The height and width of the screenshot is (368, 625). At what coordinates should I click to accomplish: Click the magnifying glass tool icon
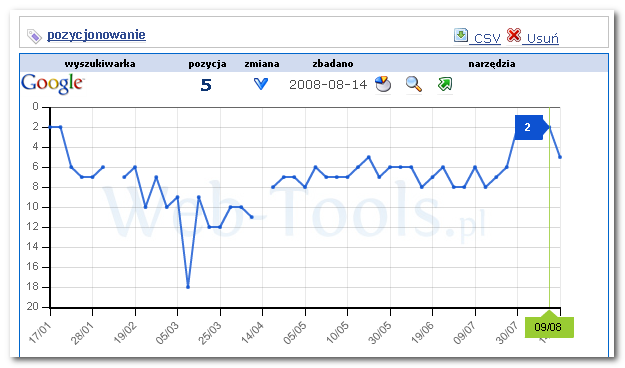(x=414, y=84)
